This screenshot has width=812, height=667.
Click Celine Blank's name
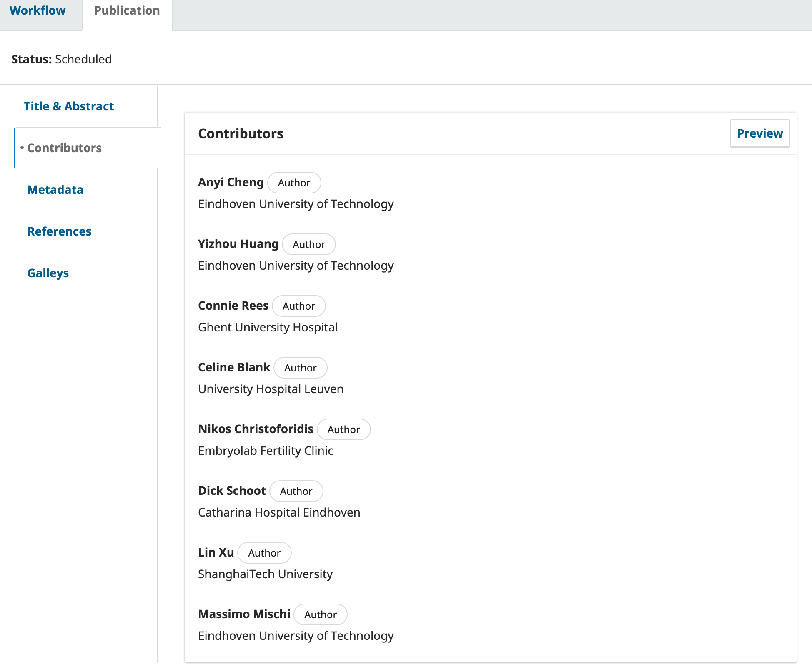click(x=234, y=367)
